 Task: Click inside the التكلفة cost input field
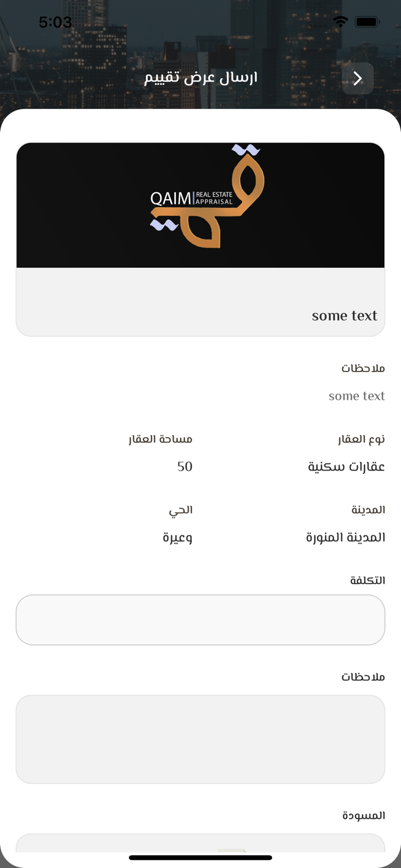coord(200,619)
